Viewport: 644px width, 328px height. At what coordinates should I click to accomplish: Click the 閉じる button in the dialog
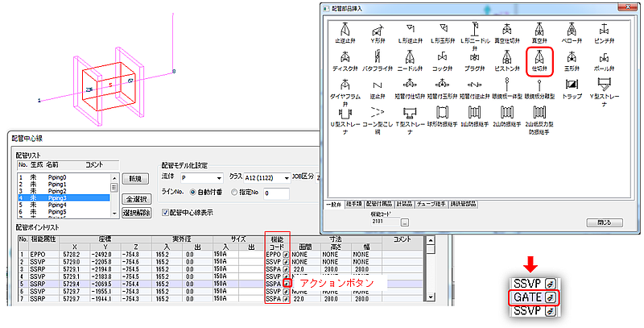click(x=605, y=222)
